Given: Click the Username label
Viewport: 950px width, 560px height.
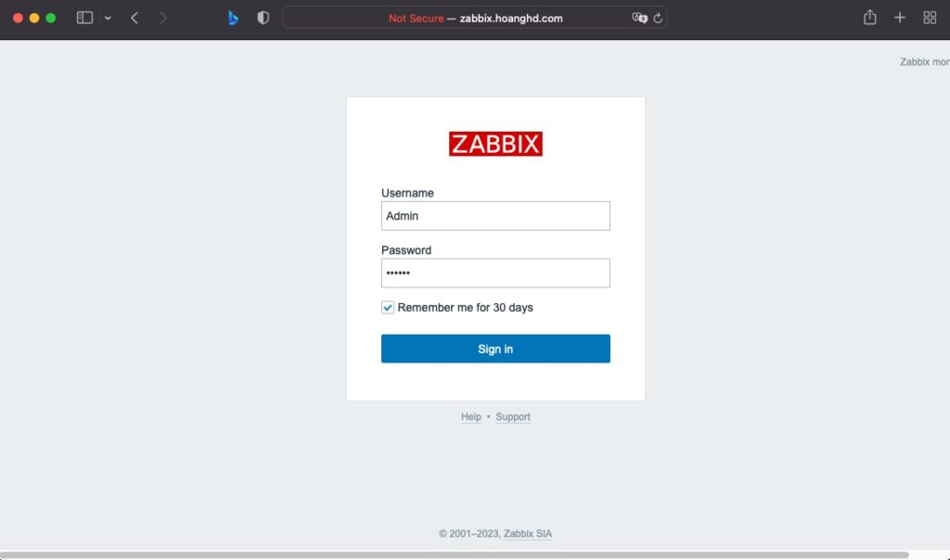Looking at the screenshot, I should 407,193.
